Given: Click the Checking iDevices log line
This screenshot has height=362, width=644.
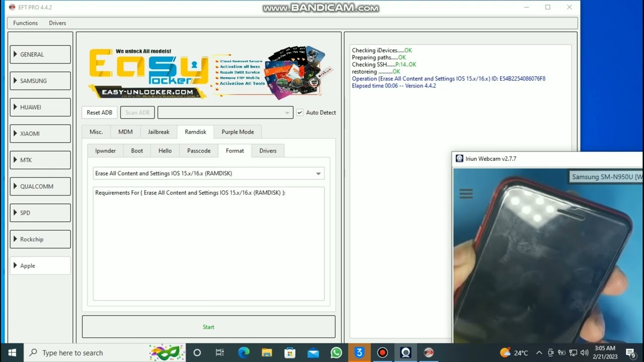Looking at the screenshot, I should (x=382, y=51).
